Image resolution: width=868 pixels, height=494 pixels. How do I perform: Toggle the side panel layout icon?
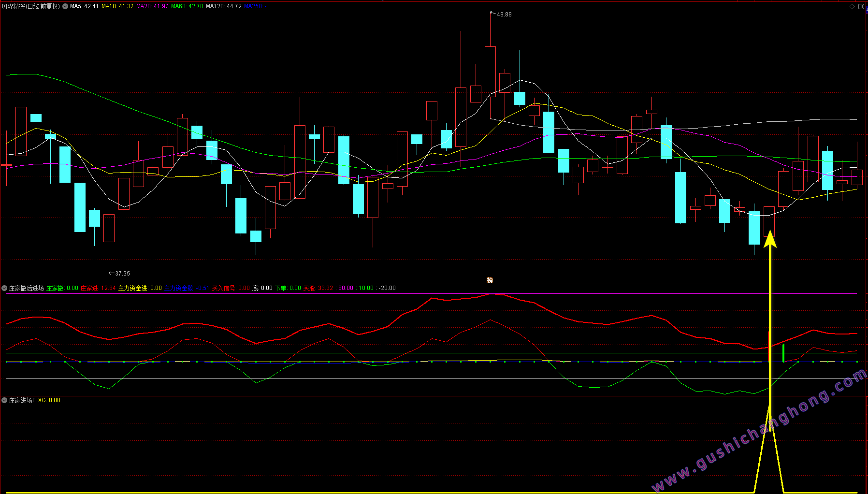pyautogui.click(x=861, y=6)
